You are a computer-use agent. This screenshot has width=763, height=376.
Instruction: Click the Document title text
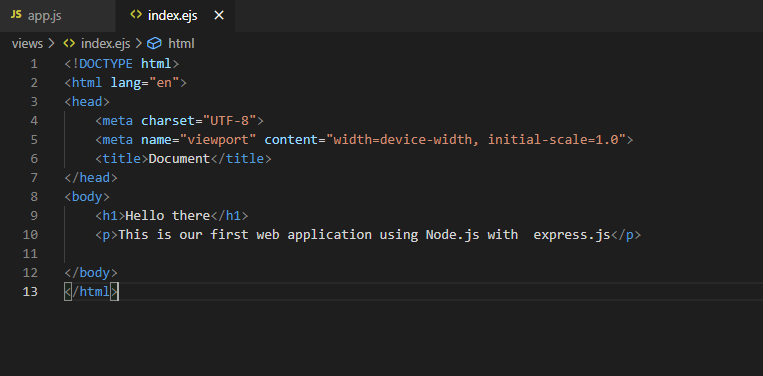(179, 159)
